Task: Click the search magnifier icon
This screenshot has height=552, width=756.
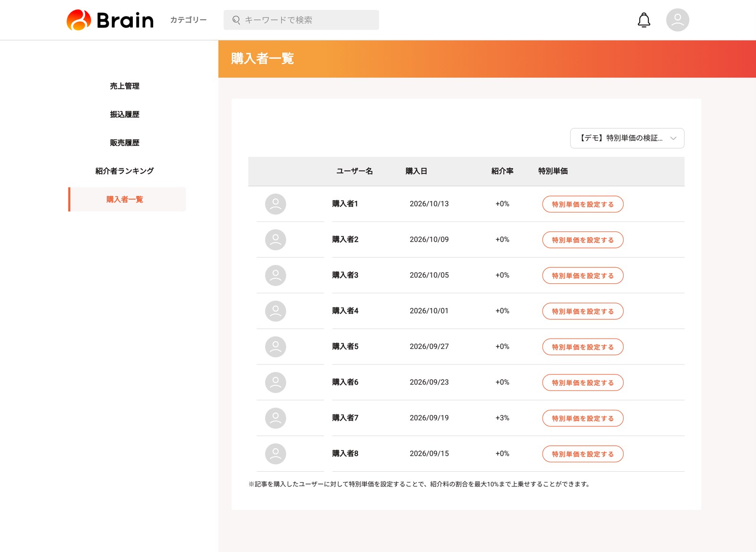Action: (236, 20)
